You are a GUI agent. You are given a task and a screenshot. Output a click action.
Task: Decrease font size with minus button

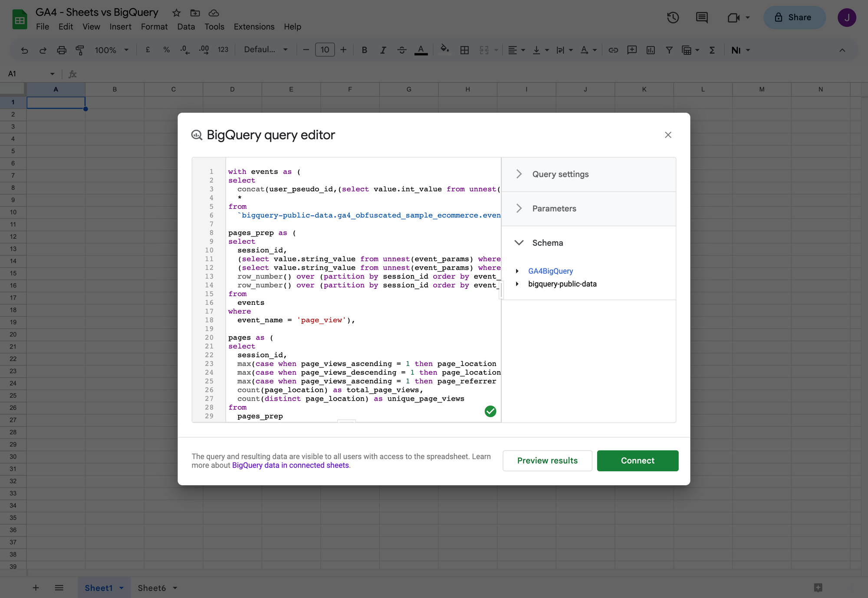(x=306, y=50)
